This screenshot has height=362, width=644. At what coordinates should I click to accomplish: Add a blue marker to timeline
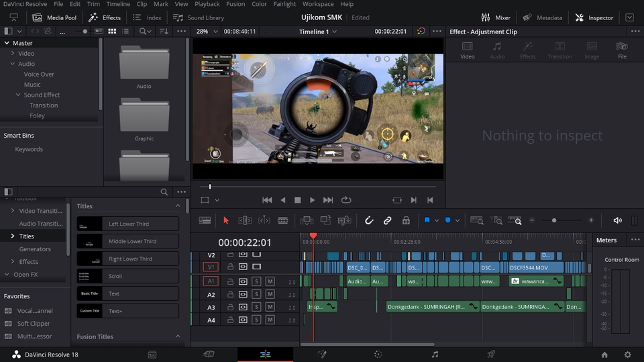pyautogui.click(x=447, y=220)
